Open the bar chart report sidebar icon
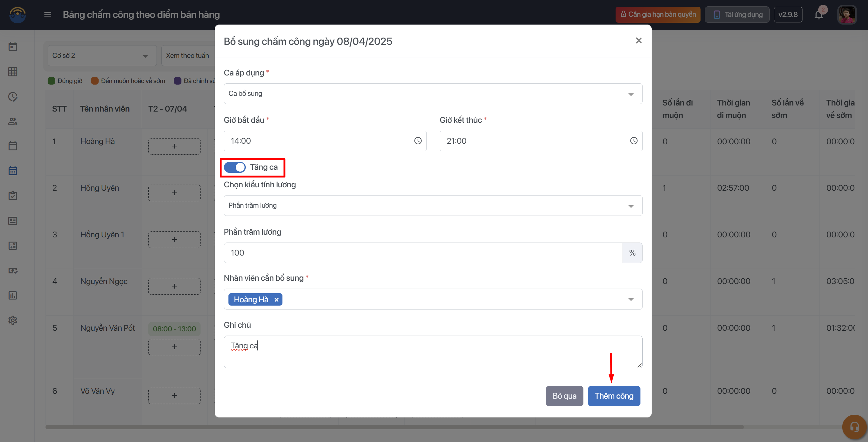Viewport: 868px width, 442px height. pos(13,295)
